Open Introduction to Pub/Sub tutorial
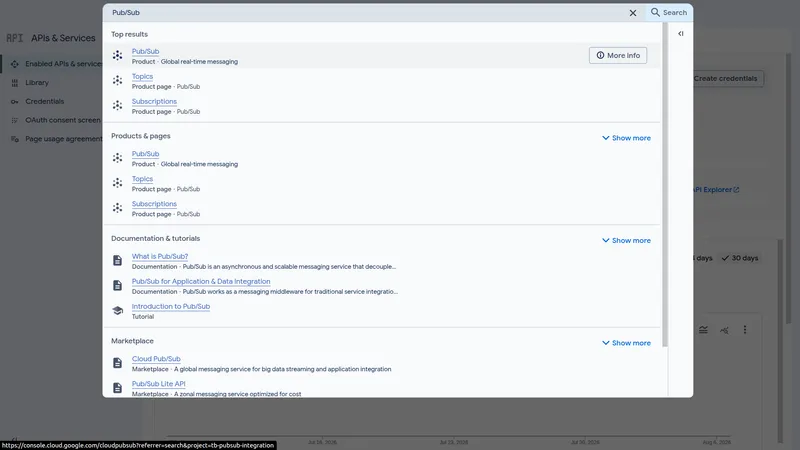The image size is (800, 450). (x=171, y=306)
